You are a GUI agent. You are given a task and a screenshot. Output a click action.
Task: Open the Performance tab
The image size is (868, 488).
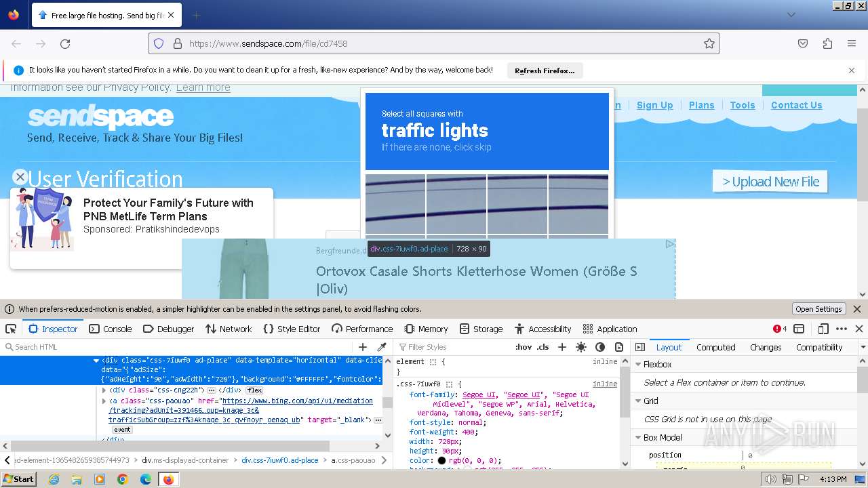coord(362,329)
